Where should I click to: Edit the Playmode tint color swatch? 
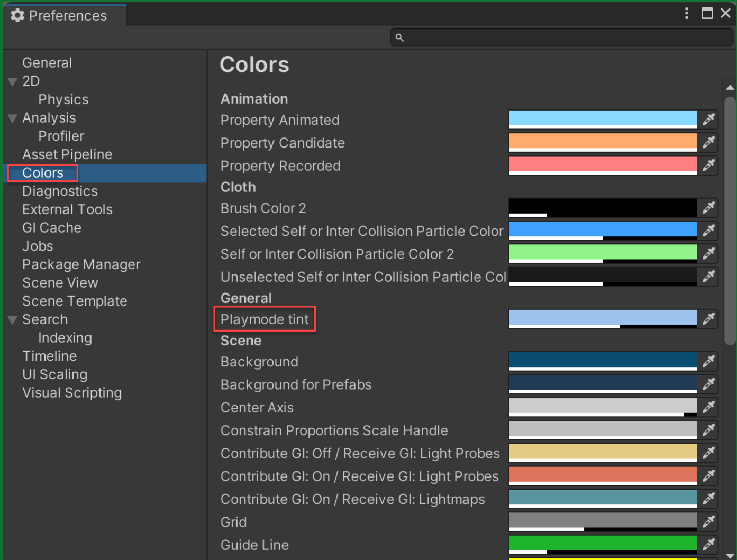tap(602, 318)
